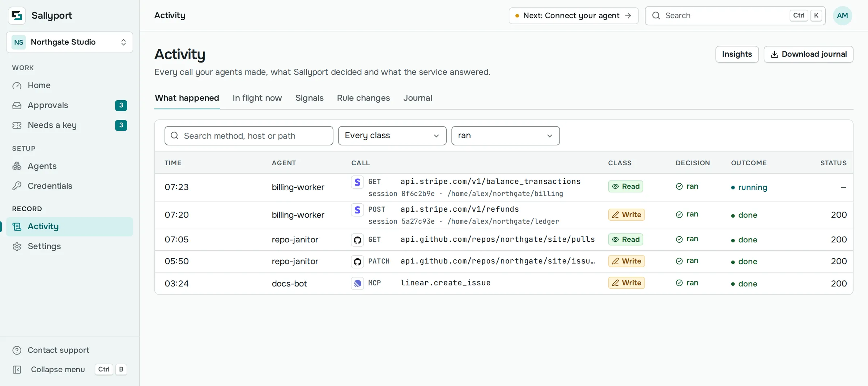Open the Agents setup page
The image size is (868, 386).
point(69,166)
